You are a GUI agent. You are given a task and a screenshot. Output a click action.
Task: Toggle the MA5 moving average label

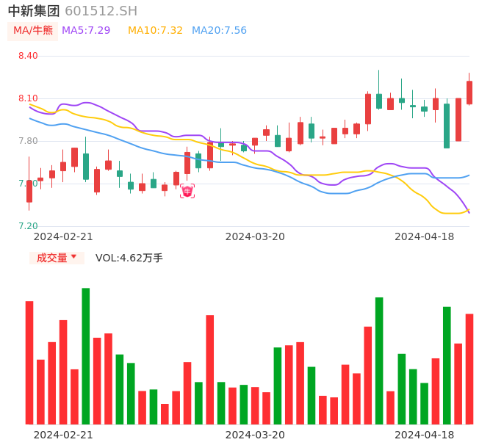(86, 31)
